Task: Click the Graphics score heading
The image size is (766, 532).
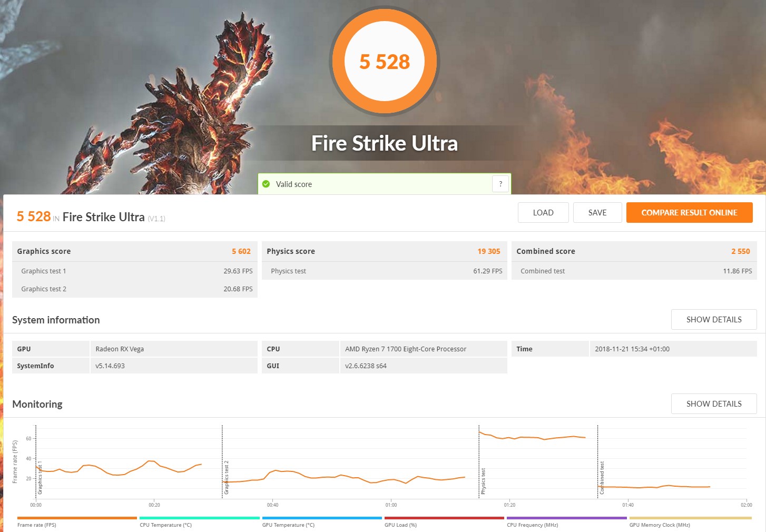Action: pyautogui.click(x=44, y=251)
